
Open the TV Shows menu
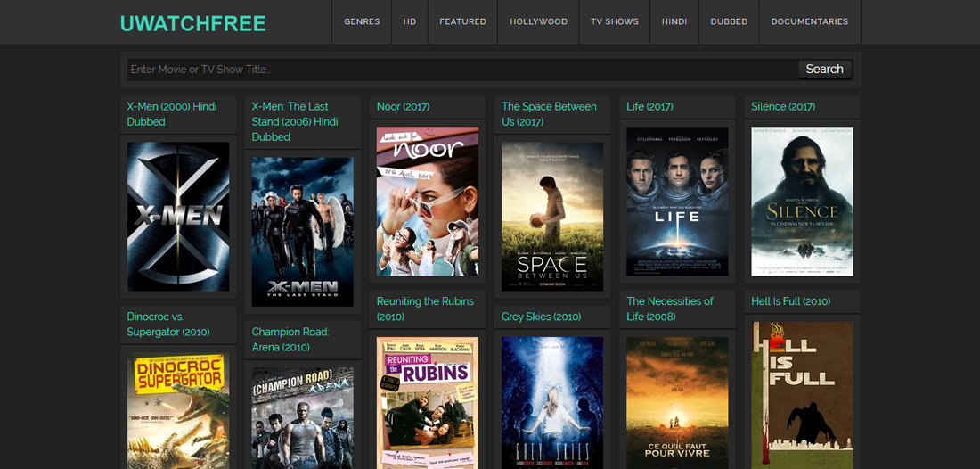click(615, 22)
